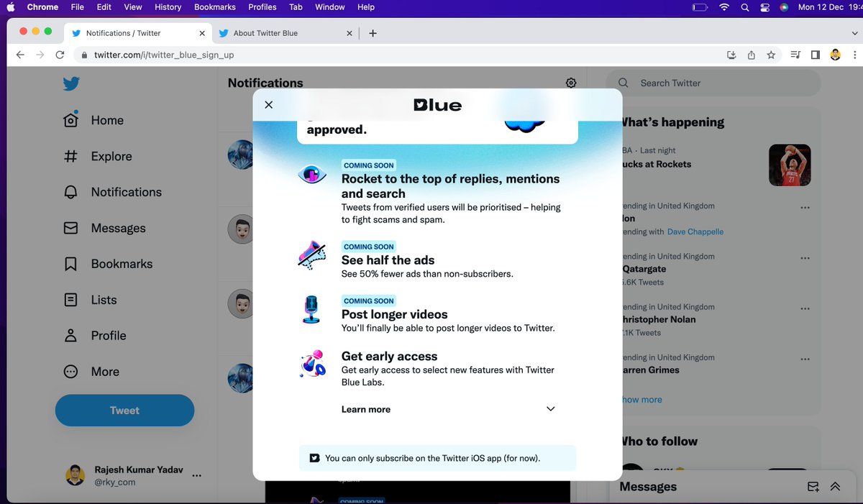Image resolution: width=863 pixels, height=504 pixels.
Task: Click Wi-Fi status icon
Action: (723, 7)
